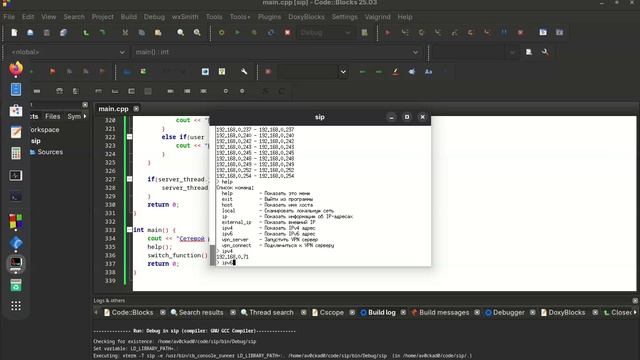640x360 pixels.
Task: Clear incremental search with red X
Action: click(268, 71)
